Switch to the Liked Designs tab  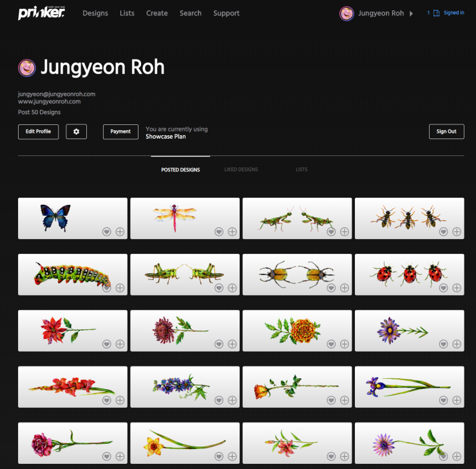pos(241,169)
